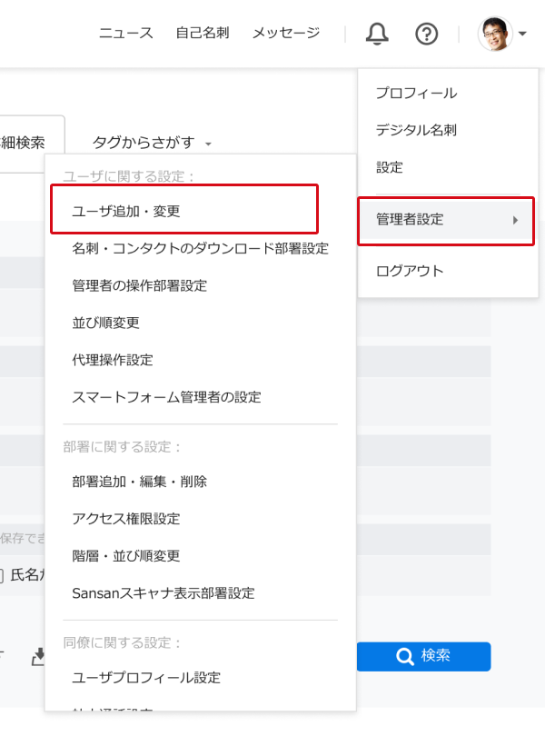Screen dimensions: 545x756
Task: Click the help question mark icon
Action: coord(425,35)
